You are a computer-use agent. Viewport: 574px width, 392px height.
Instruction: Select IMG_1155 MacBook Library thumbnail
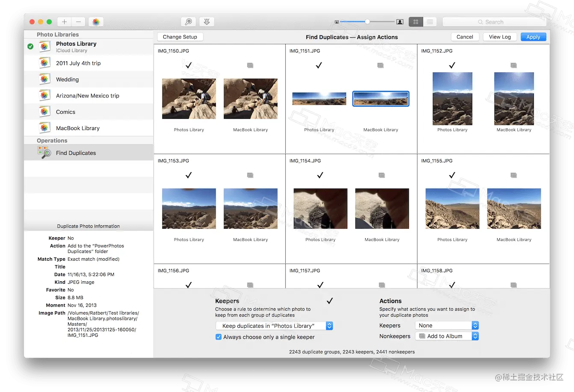click(x=514, y=209)
